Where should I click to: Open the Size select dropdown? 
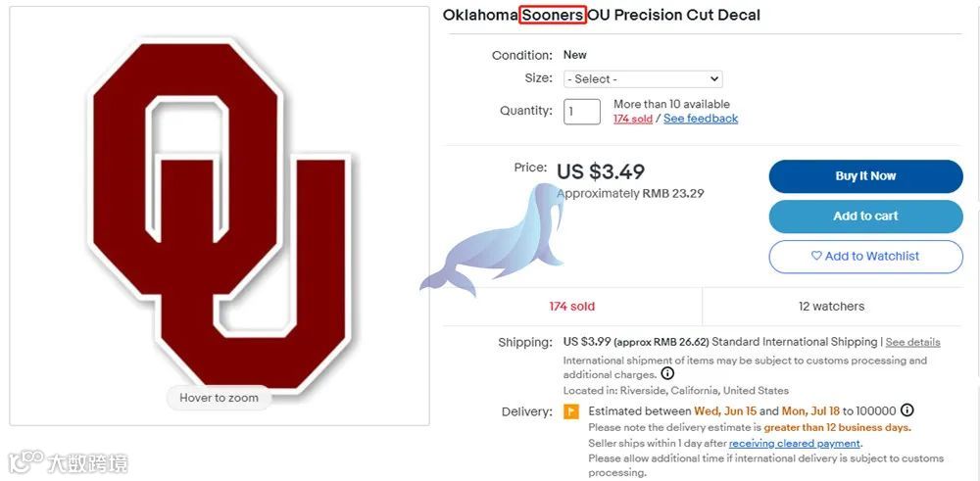click(x=642, y=79)
